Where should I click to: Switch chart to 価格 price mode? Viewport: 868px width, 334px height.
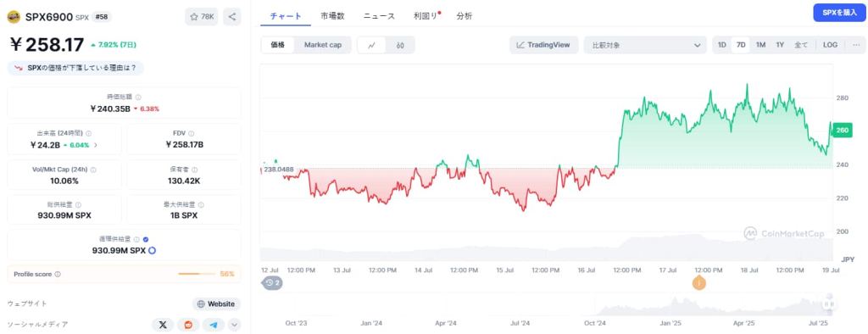(278, 45)
